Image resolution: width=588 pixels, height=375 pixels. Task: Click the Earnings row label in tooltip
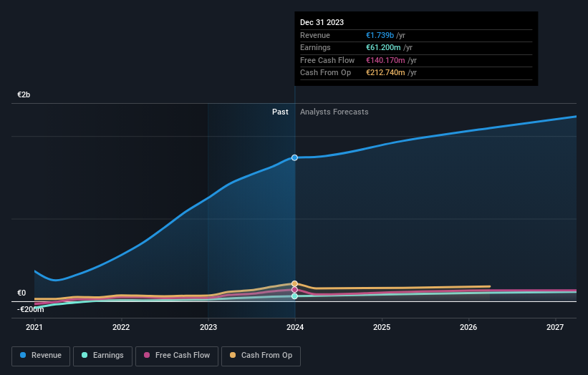(x=315, y=47)
